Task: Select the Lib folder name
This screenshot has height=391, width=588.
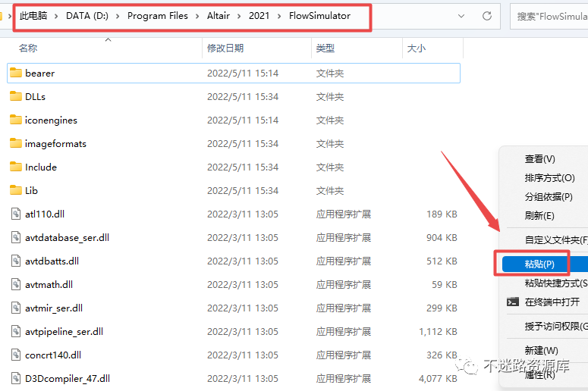Action: point(32,191)
